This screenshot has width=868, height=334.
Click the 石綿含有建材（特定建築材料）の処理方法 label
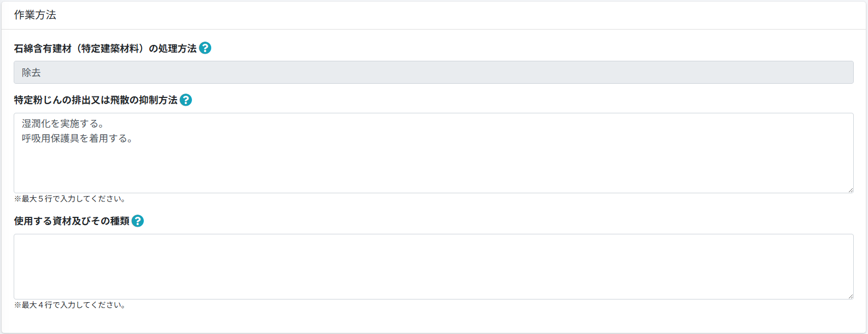point(105,49)
